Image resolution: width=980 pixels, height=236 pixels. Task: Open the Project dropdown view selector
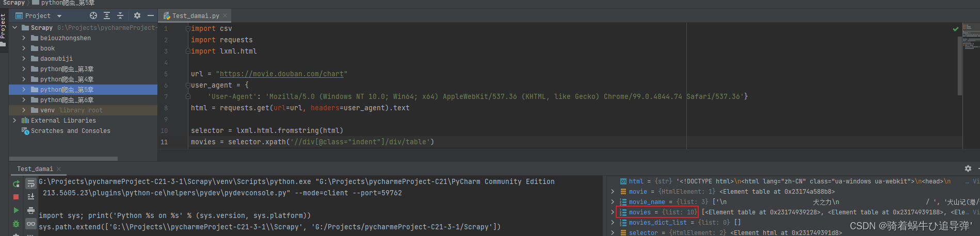click(59, 16)
